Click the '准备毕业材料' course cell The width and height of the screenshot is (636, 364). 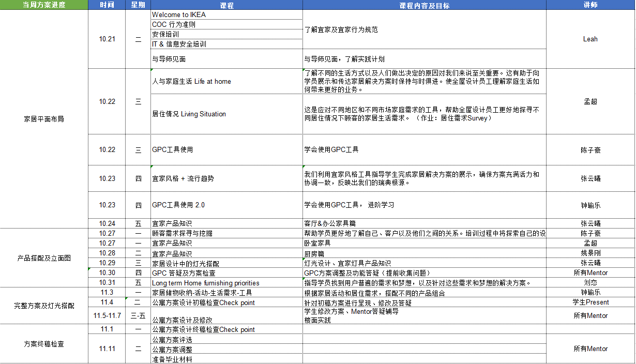(226, 359)
